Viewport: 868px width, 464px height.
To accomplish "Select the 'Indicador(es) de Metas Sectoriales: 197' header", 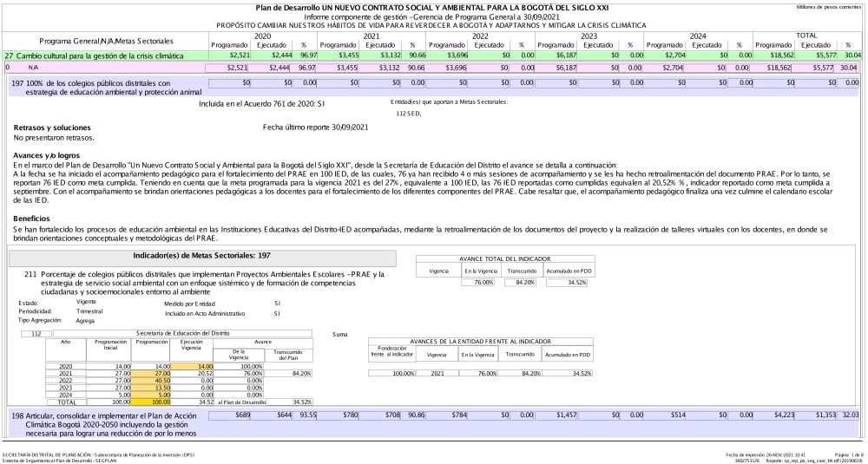I will [201, 257].
